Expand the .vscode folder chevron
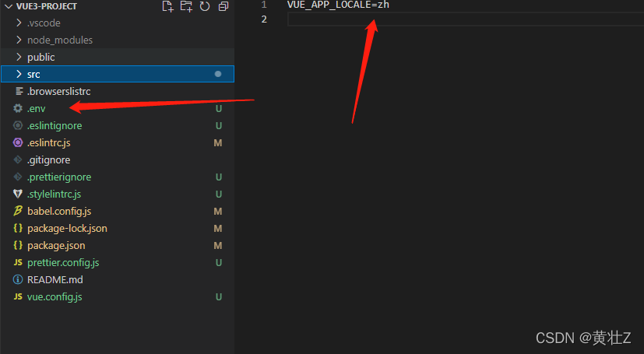 click(19, 23)
